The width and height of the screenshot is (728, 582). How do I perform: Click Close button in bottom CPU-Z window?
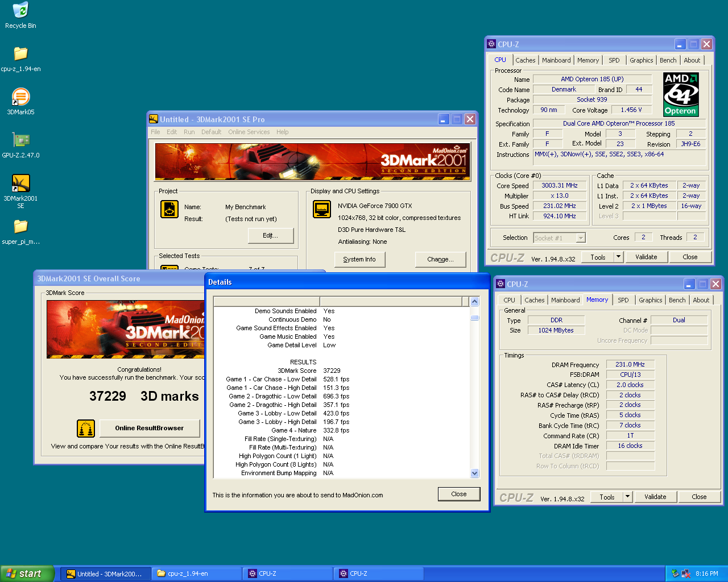coord(699,497)
